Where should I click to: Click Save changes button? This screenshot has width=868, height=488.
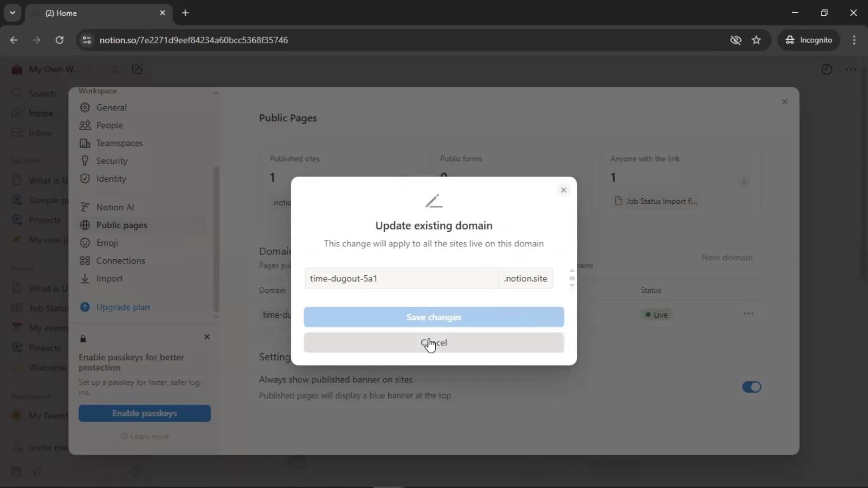(x=434, y=317)
